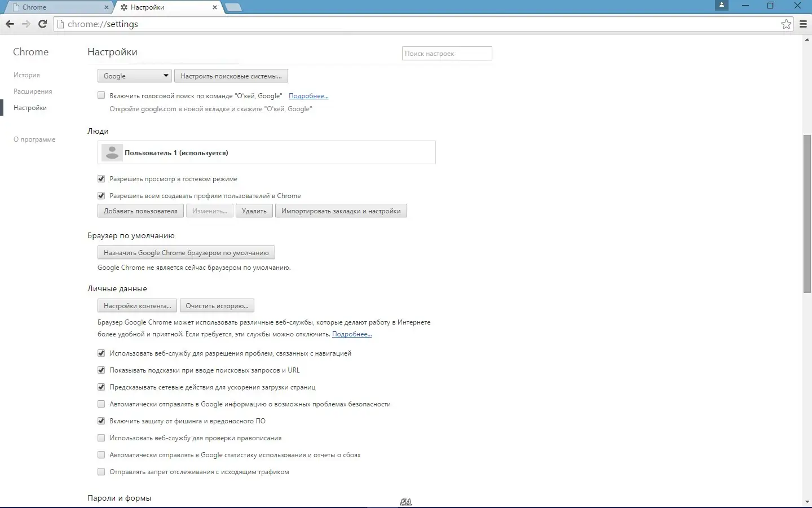Image resolution: width=812 pixels, height=508 pixels.
Task: Click the Личные данные heading
Action: tap(117, 288)
